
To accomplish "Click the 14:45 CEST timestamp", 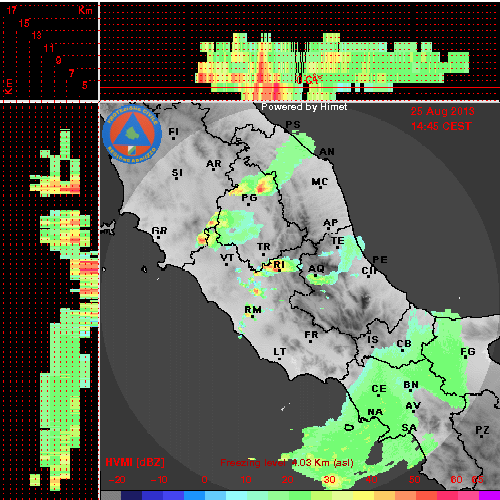I will pyautogui.click(x=441, y=126).
